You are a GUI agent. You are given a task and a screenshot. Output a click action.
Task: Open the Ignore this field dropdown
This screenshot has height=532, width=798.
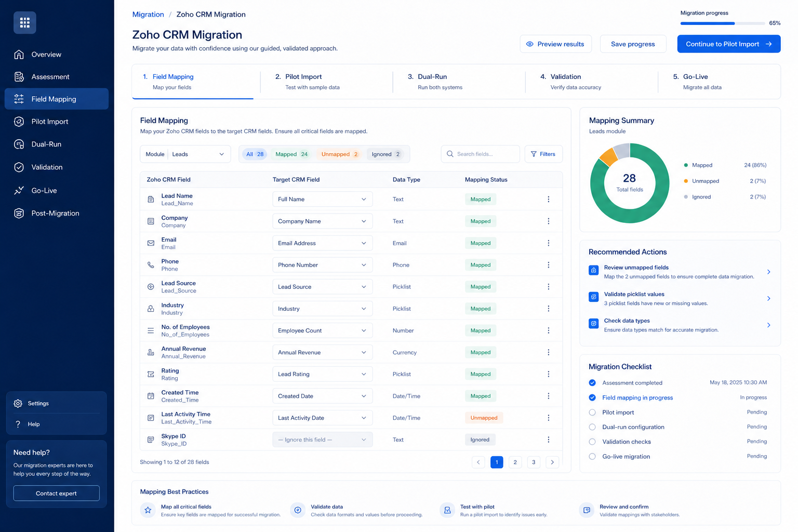323,440
